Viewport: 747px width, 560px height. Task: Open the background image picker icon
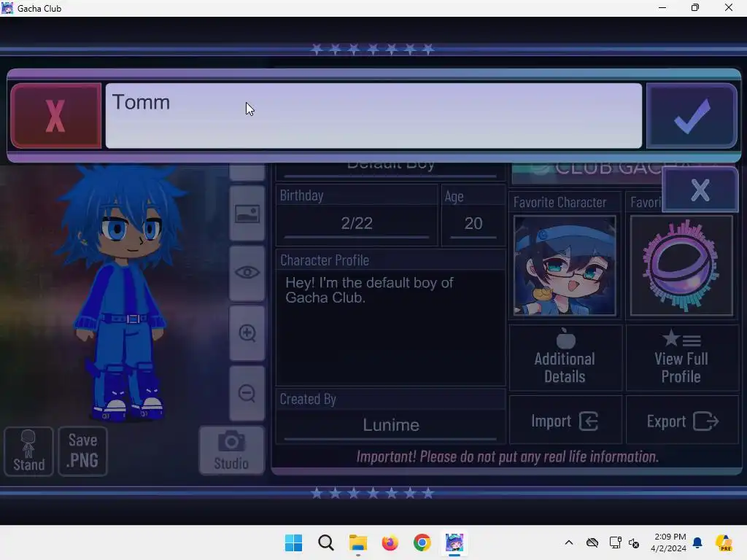(x=247, y=214)
